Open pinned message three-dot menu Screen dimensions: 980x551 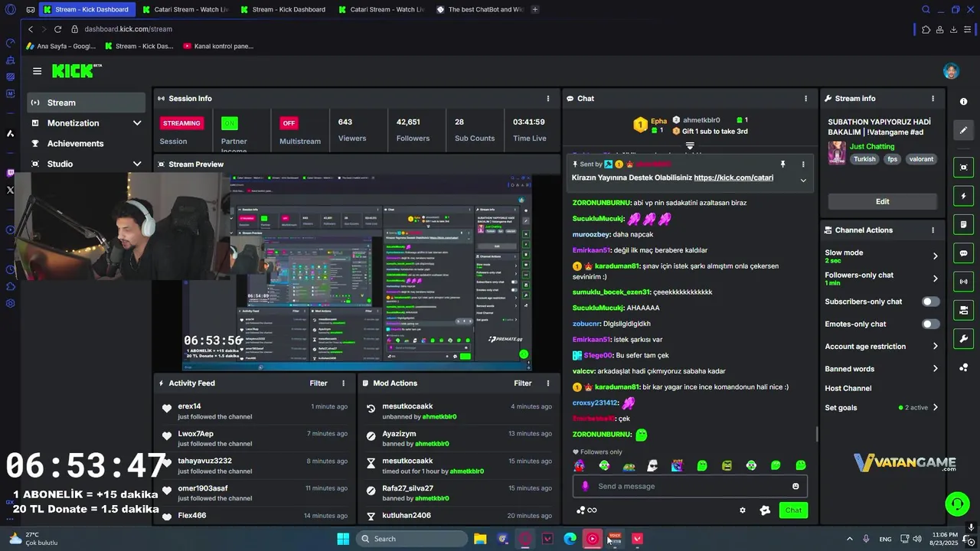[x=803, y=165]
